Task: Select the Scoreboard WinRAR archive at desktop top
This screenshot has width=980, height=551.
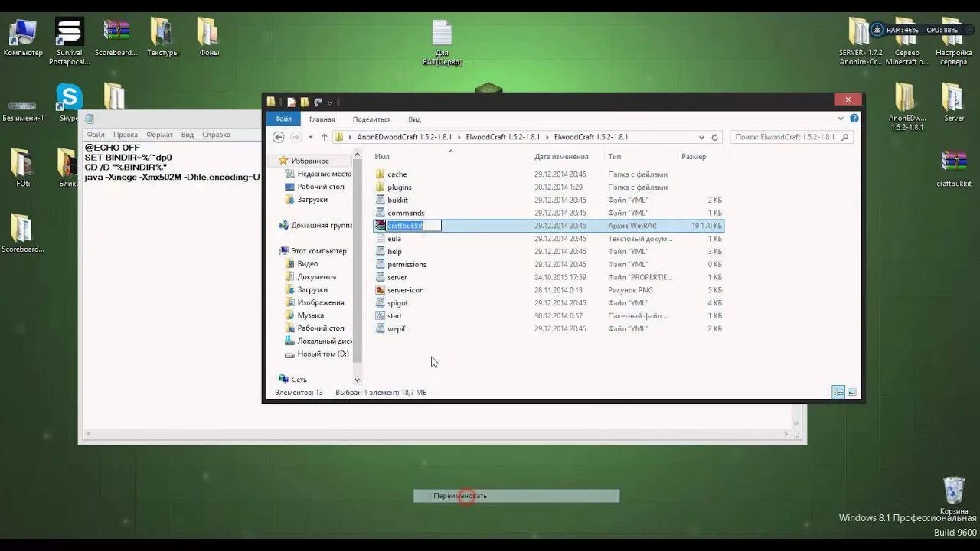Action: click(116, 37)
